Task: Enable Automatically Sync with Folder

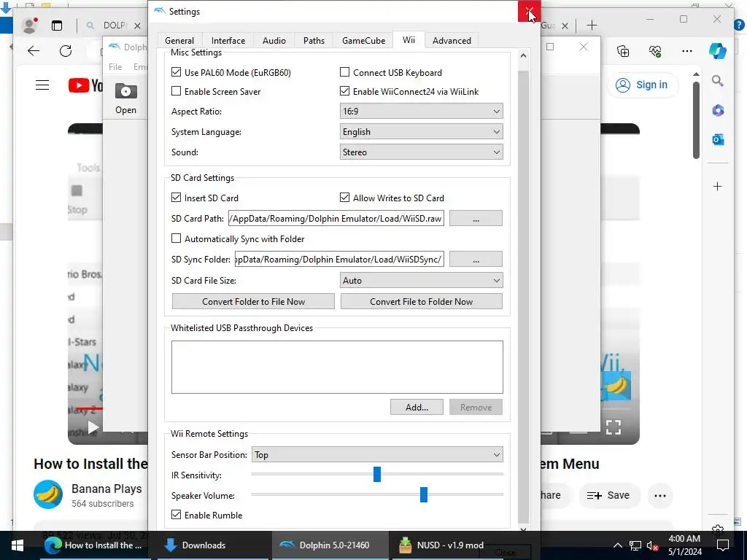Action: tap(177, 238)
